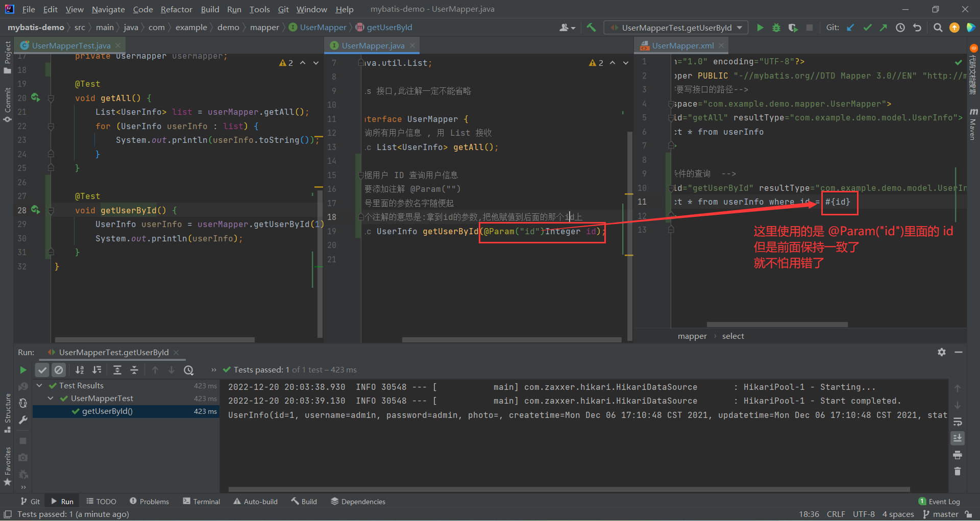This screenshot has width=980, height=521.
Task: Click UserMapper.xml horizontal scrollbar
Action: click(x=777, y=325)
